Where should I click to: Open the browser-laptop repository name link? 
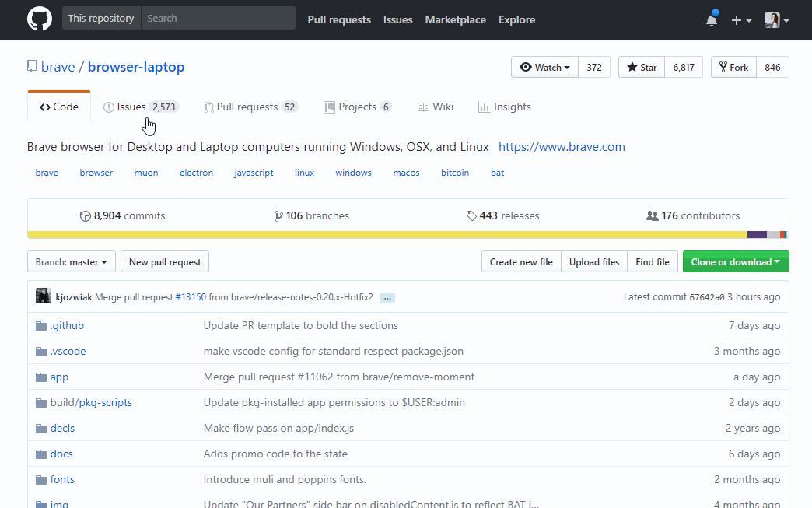pos(135,67)
